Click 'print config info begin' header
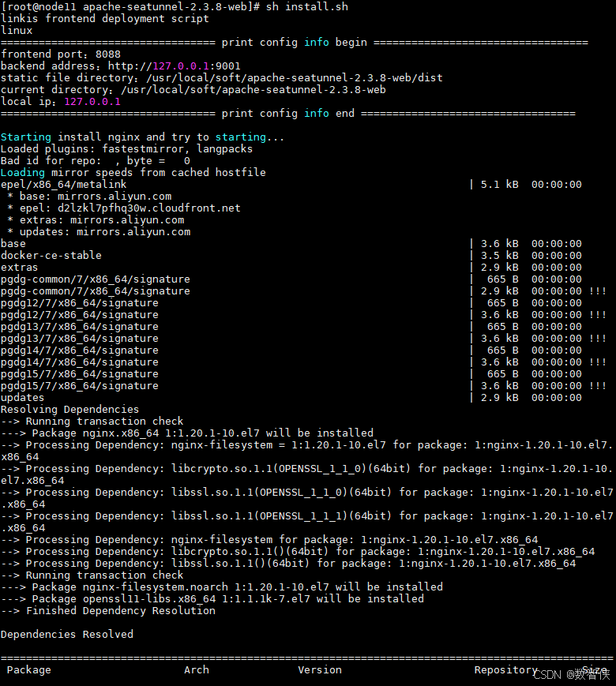Image resolution: width=616 pixels, height=686 pixels. click(295, 42)
